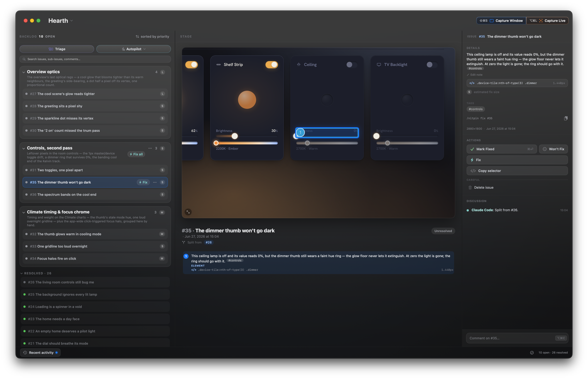Viewport: 588px width, 379px height.
Task: Select issue #31 Two toggles, one pixel apart
Action: coord(95,170)
